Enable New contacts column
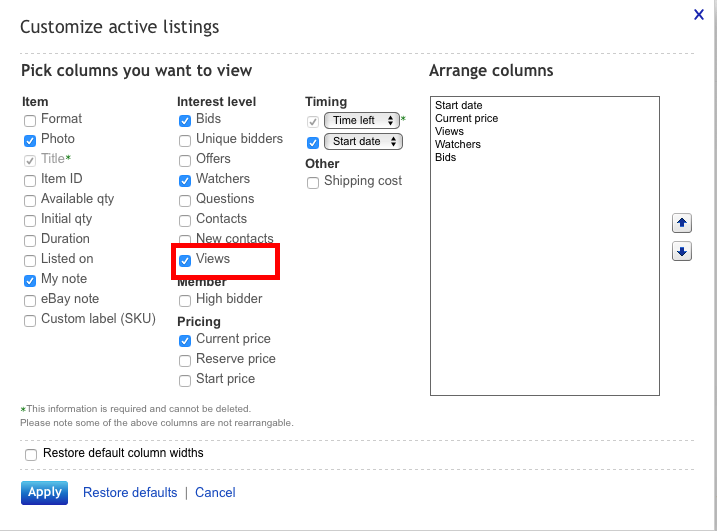This screenshot has width=717, height=531. pyautogui.click(x=185, y=240)
